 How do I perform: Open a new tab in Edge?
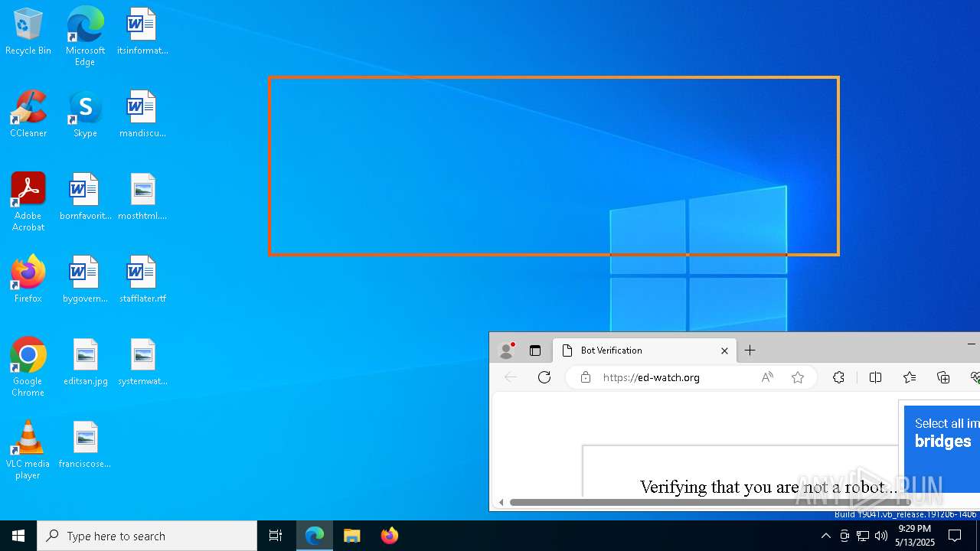750,350
